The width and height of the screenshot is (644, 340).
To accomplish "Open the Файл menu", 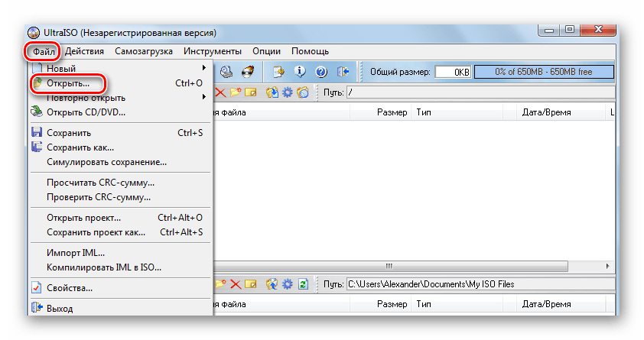I will tap(44, 51).
